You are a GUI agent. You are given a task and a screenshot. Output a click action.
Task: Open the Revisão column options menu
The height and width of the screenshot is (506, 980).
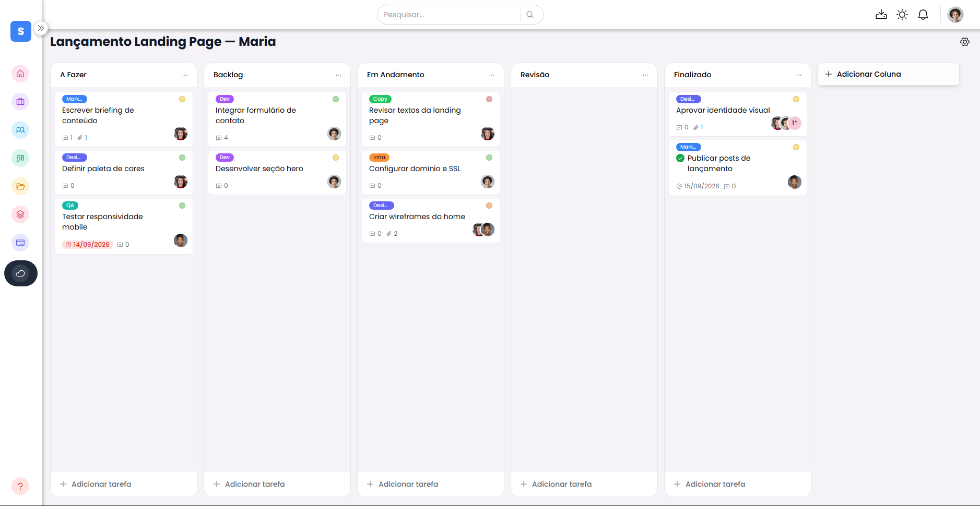click(x=645, y=75)
